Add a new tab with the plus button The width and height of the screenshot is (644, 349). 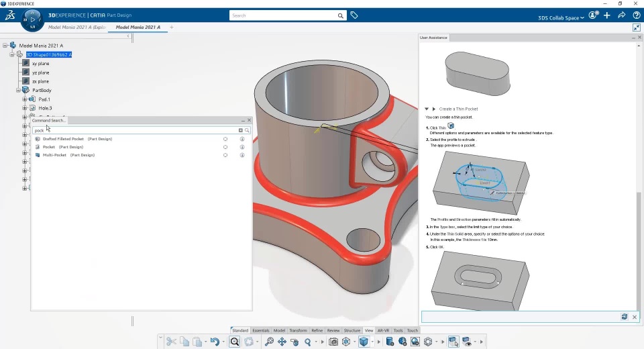(172, 27)
